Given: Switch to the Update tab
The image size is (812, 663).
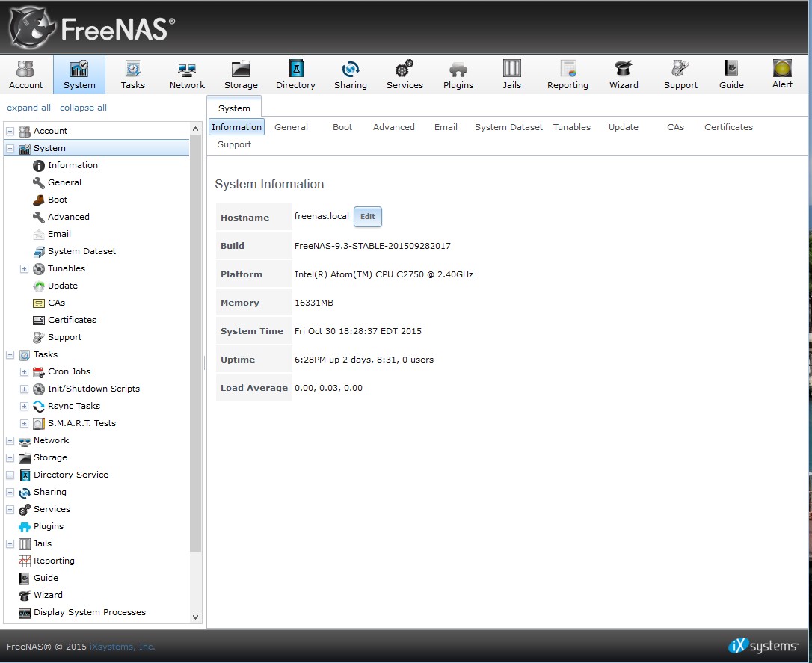Looking at the screenshot, I should (624, 127).
